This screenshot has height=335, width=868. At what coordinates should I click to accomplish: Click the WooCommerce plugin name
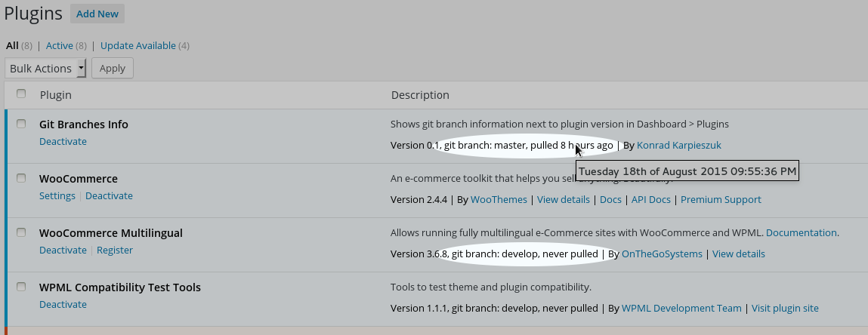(x=78, y=179)
